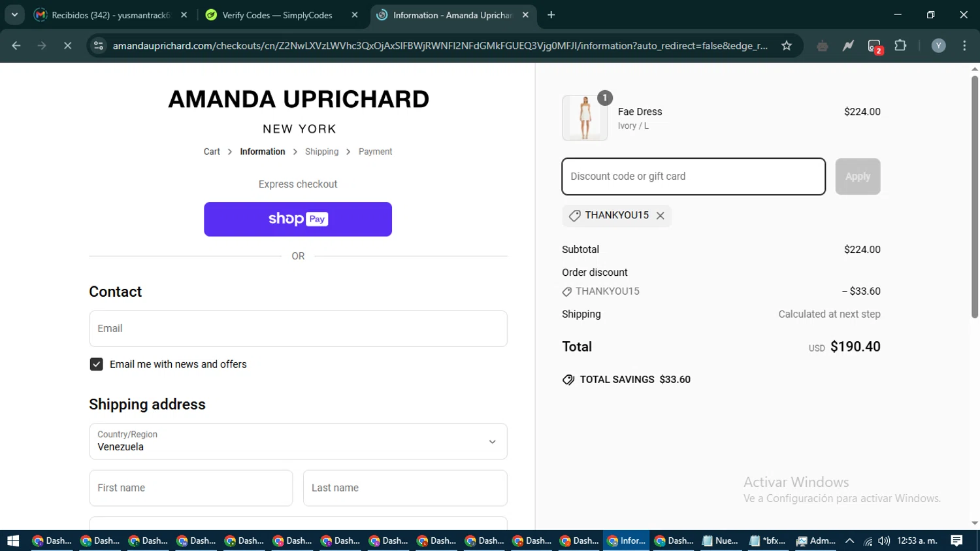Click the Email contact input field
The height and width of the screenshot is (551, 980).
click(298, 329)
